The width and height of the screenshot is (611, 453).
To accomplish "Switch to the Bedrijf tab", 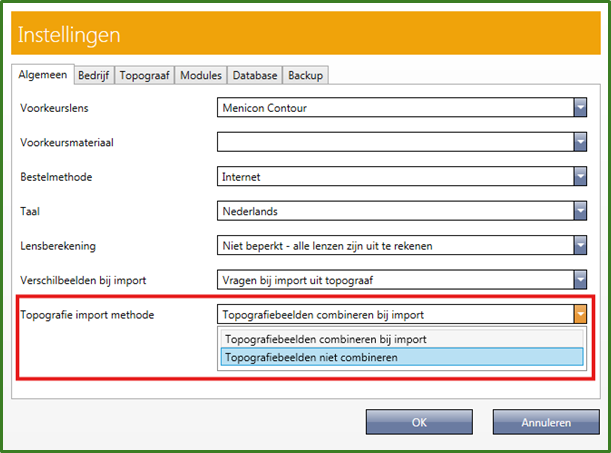I will tap(93, 75).
